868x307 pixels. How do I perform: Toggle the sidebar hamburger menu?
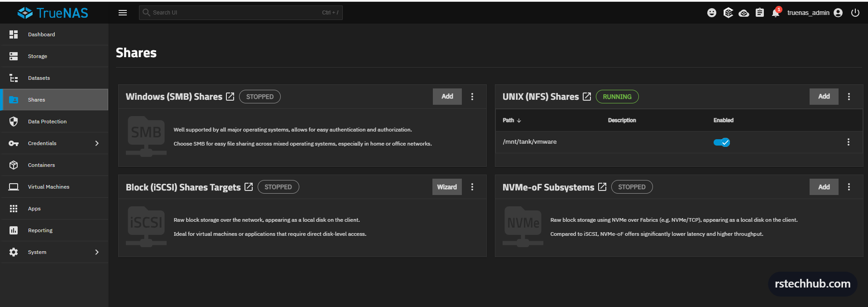pyautogui.click(x=123, y=13)
